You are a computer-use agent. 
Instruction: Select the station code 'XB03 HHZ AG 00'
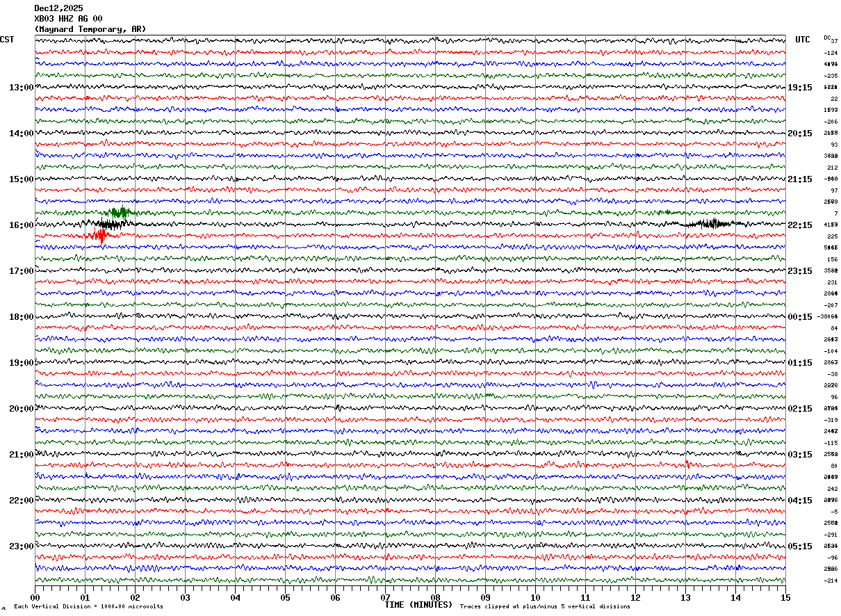(68, 19)
